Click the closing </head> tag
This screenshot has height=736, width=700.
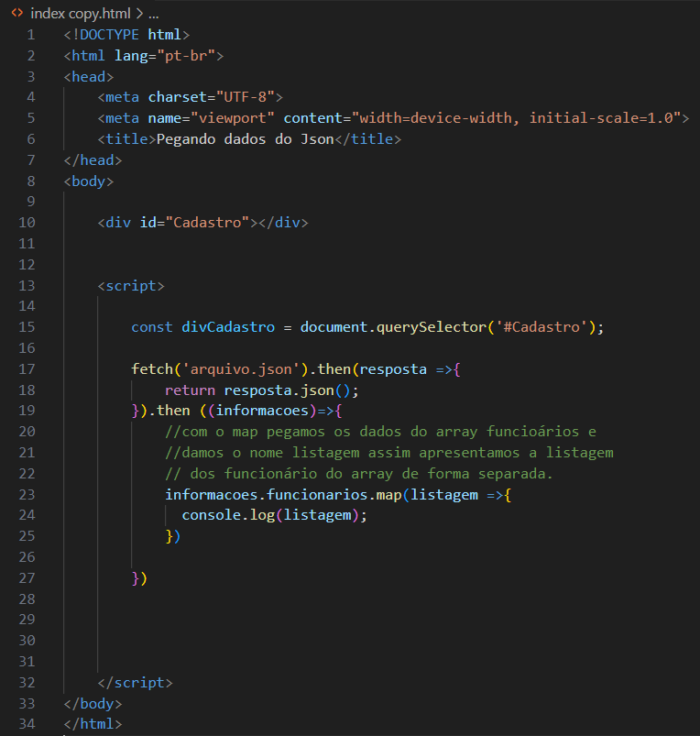click(93, 160)
